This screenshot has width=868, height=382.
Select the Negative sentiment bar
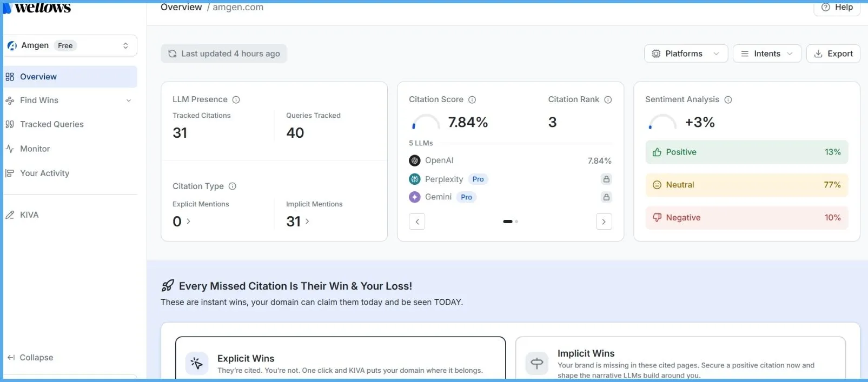746,218
